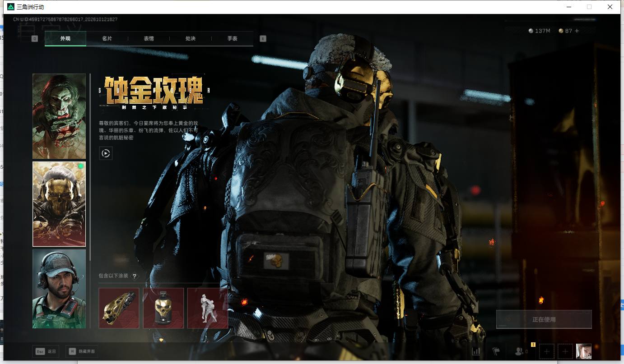Preview the gold skull charm item
Image resolution: width=624 pixels, height=364 pixels.
(x=163, y=308)
